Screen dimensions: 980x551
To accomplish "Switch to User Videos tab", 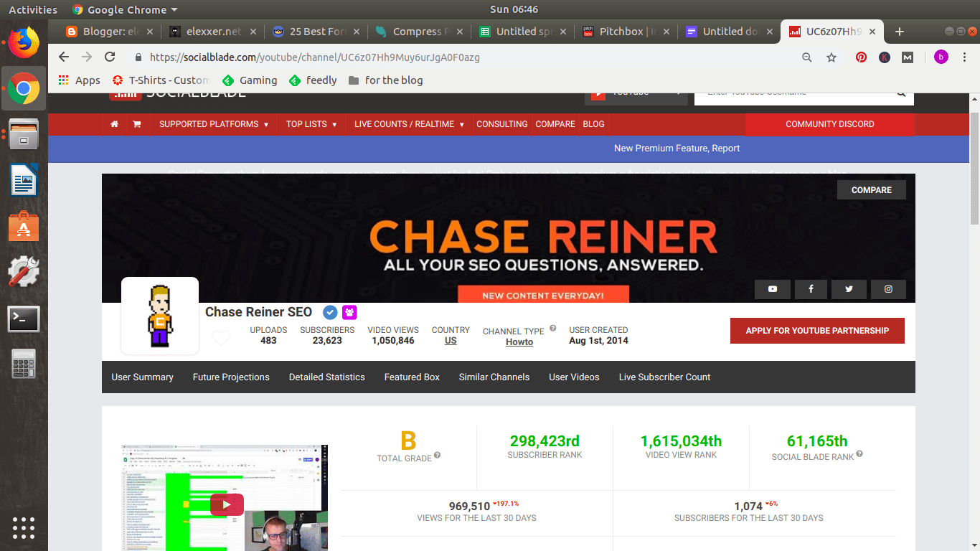I will [574, 377].
